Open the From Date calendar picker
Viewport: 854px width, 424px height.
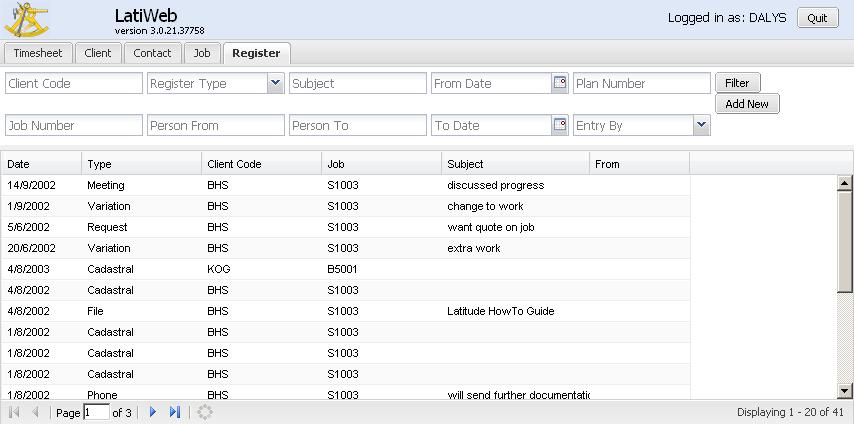point(560,84)
